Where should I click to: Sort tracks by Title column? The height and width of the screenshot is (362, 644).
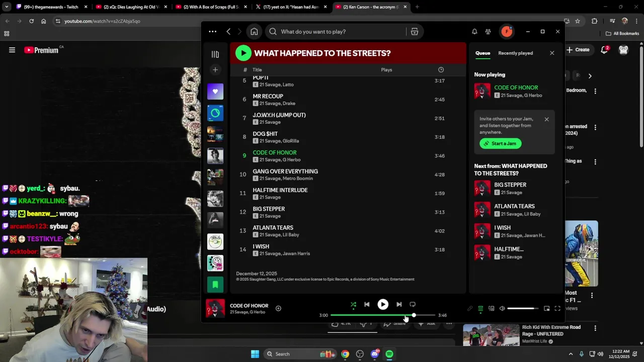[257, 70]
